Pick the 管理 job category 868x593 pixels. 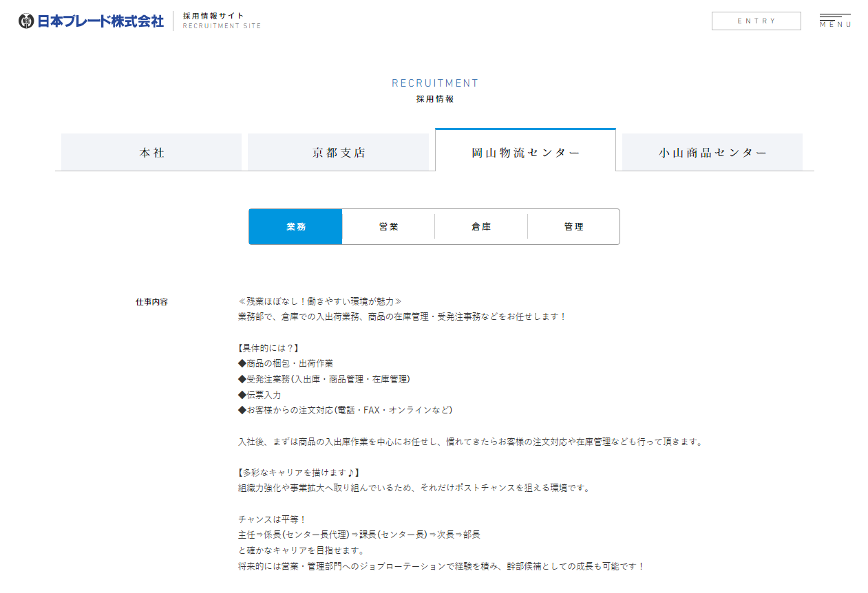573,227
